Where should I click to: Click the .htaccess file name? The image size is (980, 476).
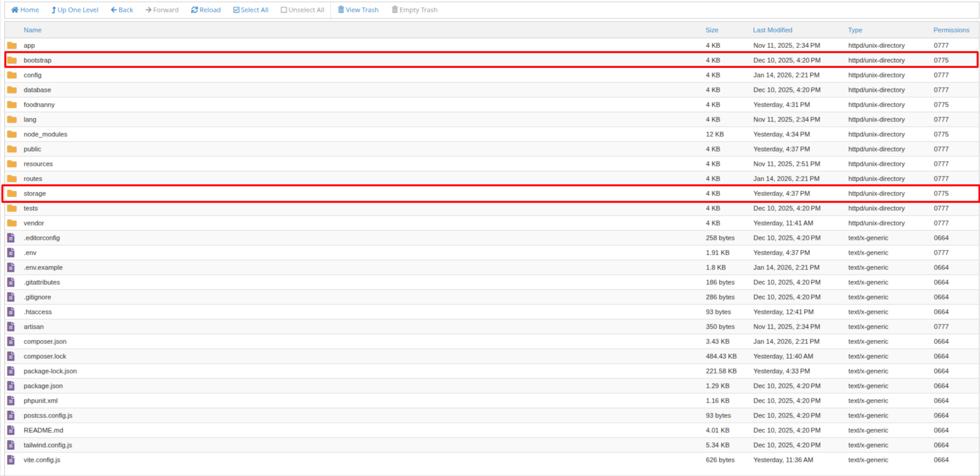(38, 312)
